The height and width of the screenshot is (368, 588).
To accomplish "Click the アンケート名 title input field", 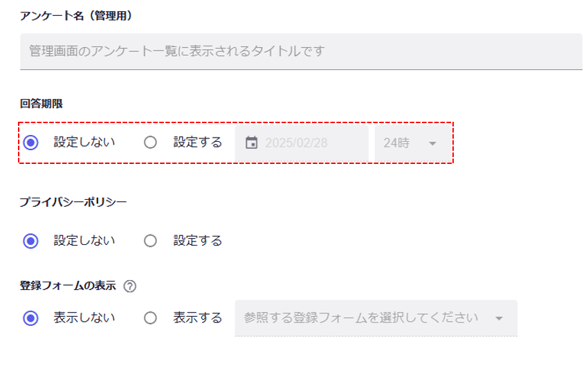I will click(301, 51).
